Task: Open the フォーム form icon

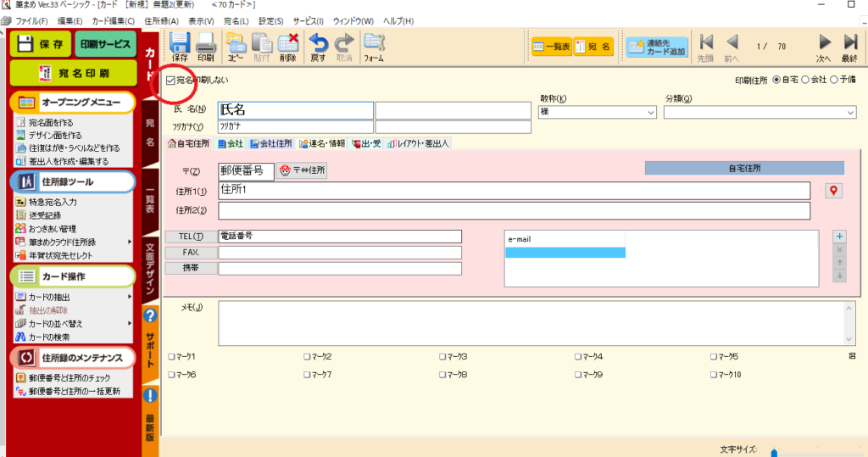Action: click(374, 44)
